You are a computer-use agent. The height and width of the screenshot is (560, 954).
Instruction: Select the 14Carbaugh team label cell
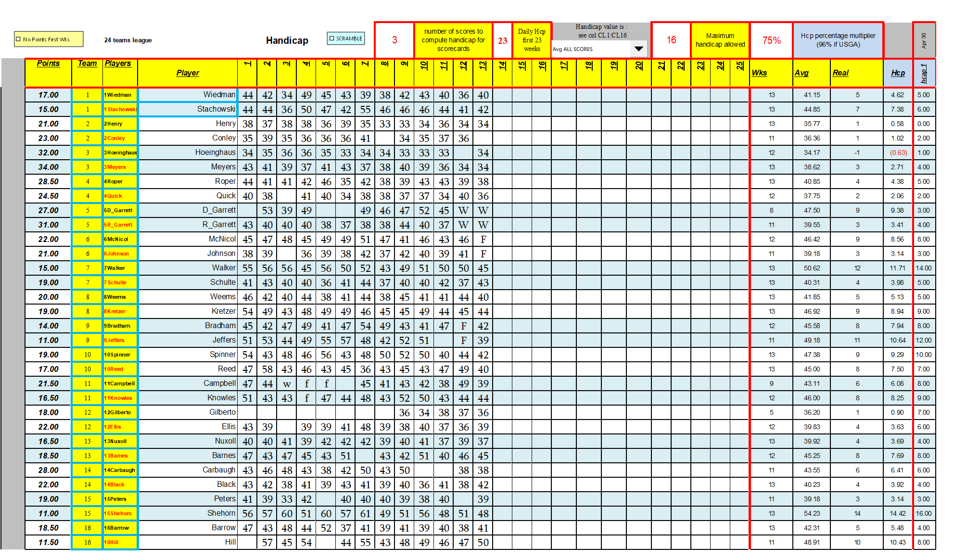[120, 470]
